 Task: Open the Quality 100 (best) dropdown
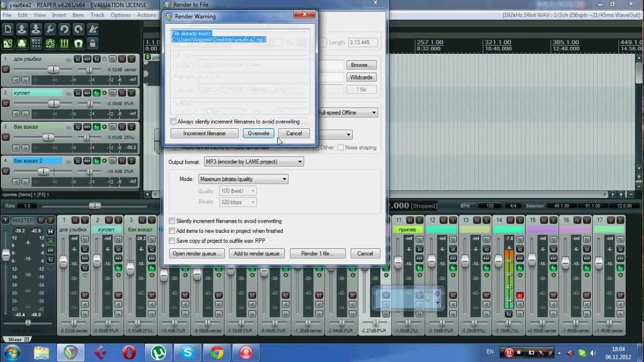pyautogui.click(x=238, y=191)
